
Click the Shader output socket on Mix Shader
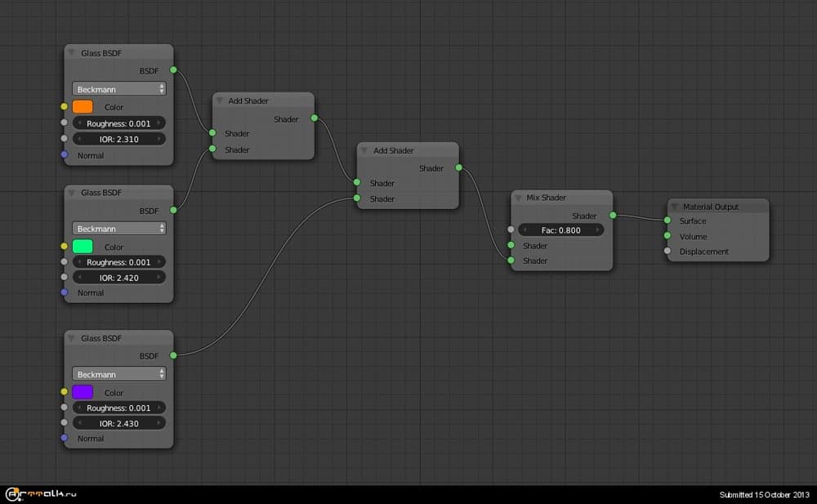click(612, 216)
